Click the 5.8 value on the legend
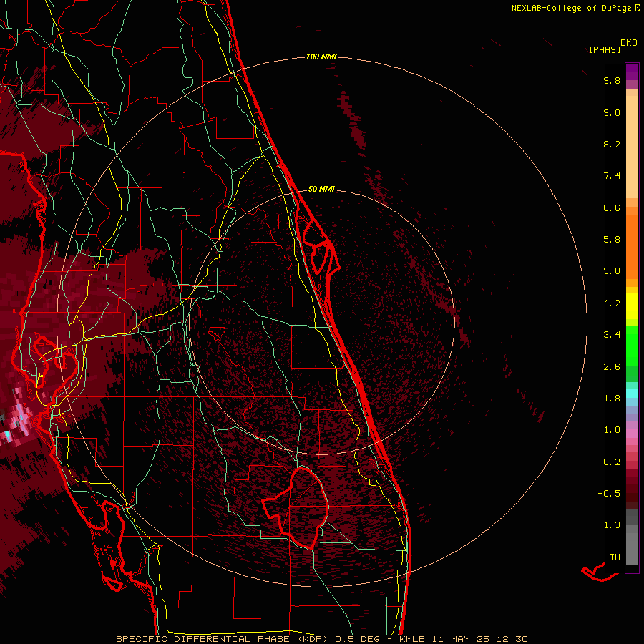 612,240
